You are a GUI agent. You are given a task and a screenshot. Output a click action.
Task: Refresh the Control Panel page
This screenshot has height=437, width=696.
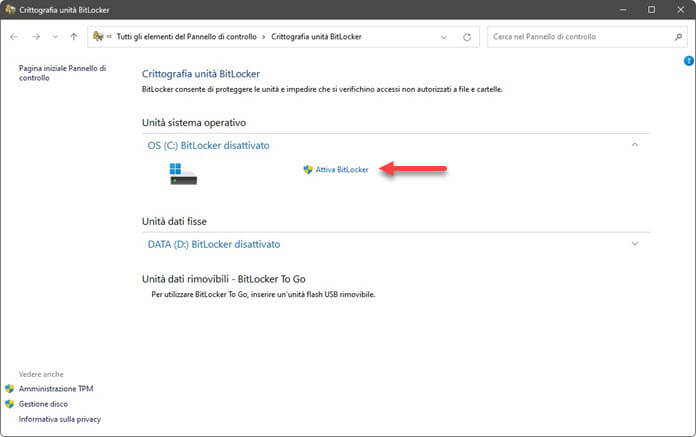pyautogui.click(x=467, y=37)
